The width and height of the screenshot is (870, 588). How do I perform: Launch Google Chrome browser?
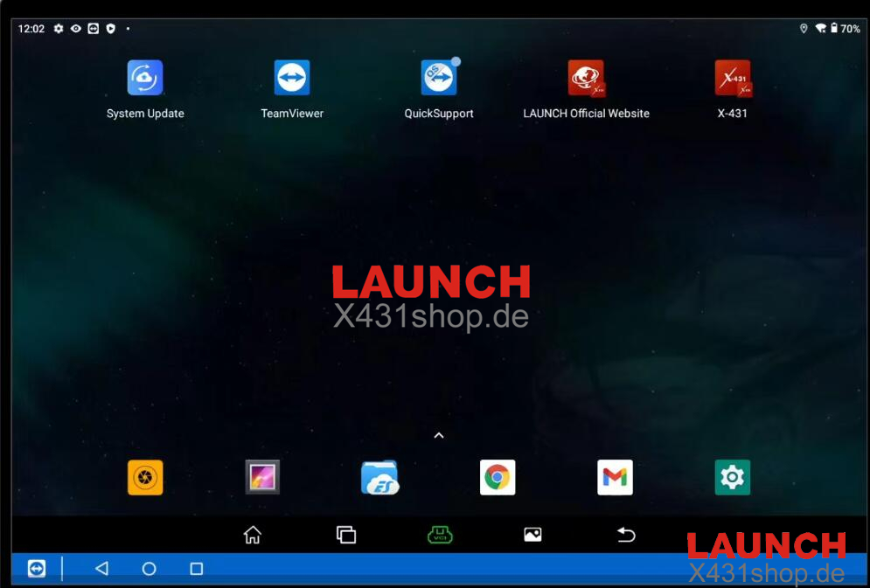[x=498, y=477]
